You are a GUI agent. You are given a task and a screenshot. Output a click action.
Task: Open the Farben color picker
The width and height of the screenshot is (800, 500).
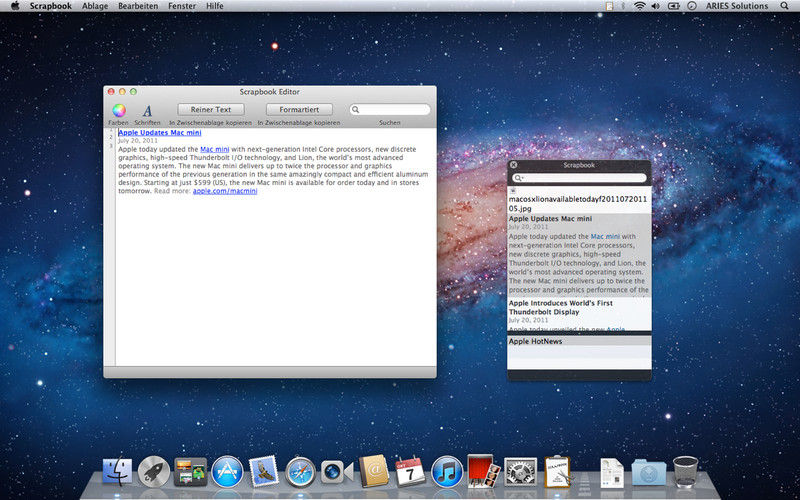119,110
